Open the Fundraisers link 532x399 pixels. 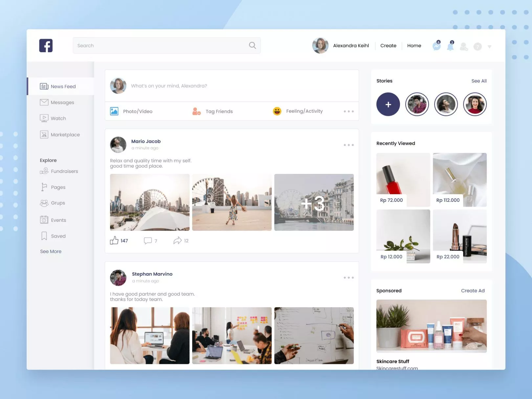[x=64, y=171]
